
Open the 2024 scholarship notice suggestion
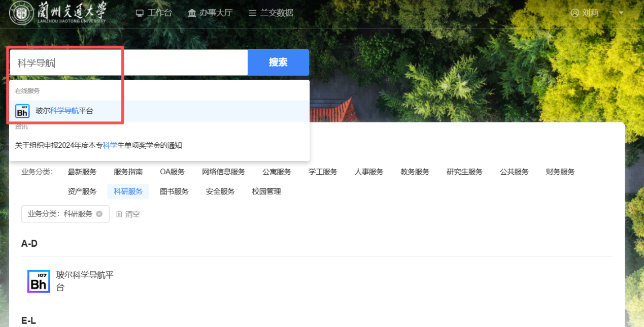(x=98, y=145)
